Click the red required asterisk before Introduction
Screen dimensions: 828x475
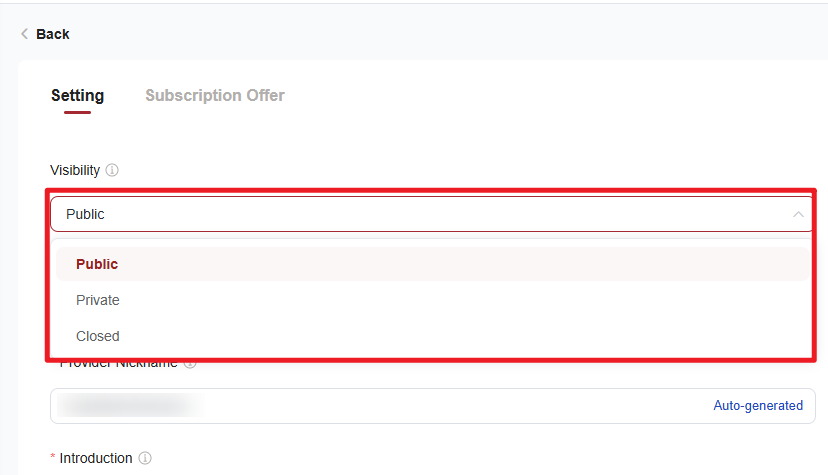click(53, 456)
